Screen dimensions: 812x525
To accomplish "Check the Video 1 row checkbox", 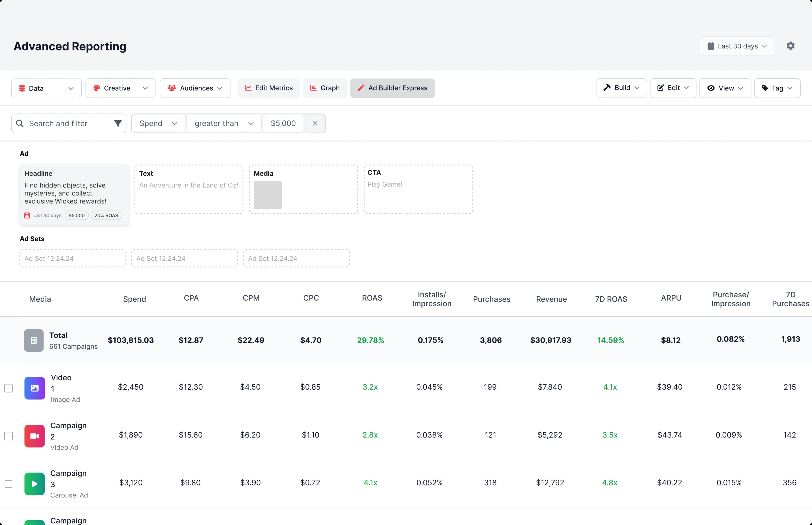I will coord(8,388).
